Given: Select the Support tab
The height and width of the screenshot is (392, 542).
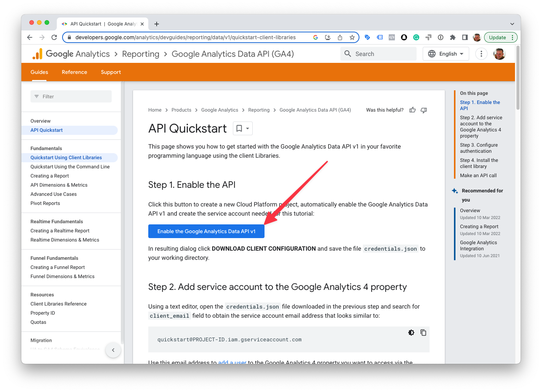Looking at the screenshot, I should [x=111, y=72].
